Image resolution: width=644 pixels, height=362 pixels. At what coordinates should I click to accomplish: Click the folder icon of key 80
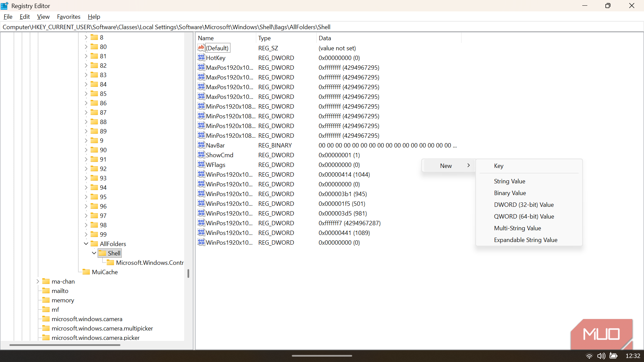click(94, 47)
